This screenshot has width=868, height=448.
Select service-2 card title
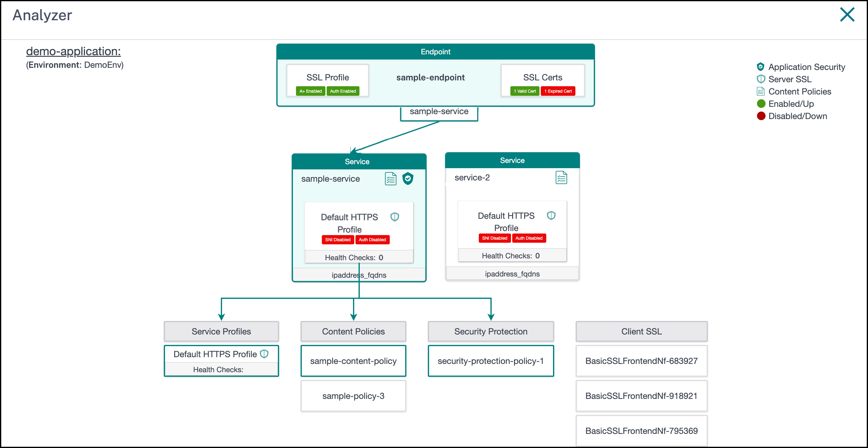pyautogui.click(x=472, y=177)
